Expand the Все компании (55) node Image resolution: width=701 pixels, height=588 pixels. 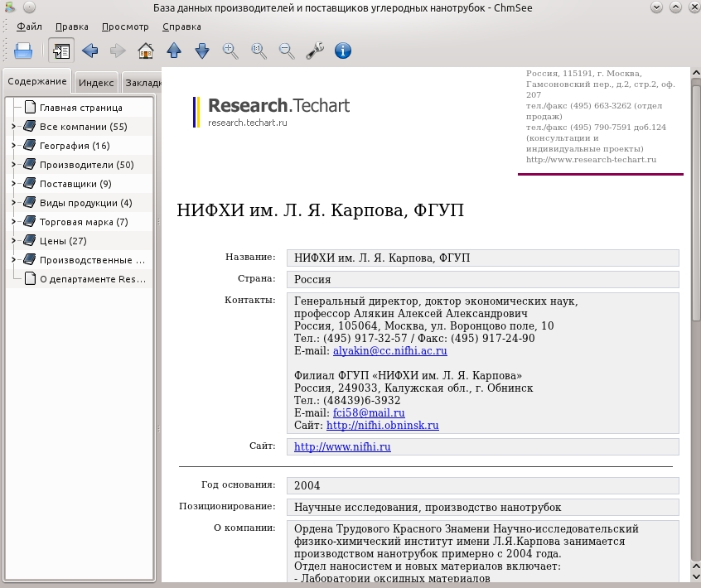point(13,127)
